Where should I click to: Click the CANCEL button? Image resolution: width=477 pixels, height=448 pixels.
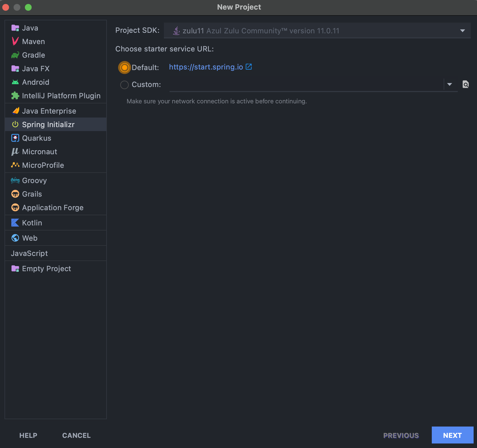[x=76, y=435]
